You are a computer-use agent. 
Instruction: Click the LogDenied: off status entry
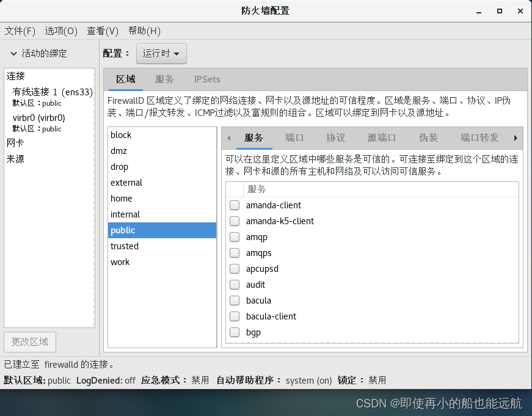[106, 381]
